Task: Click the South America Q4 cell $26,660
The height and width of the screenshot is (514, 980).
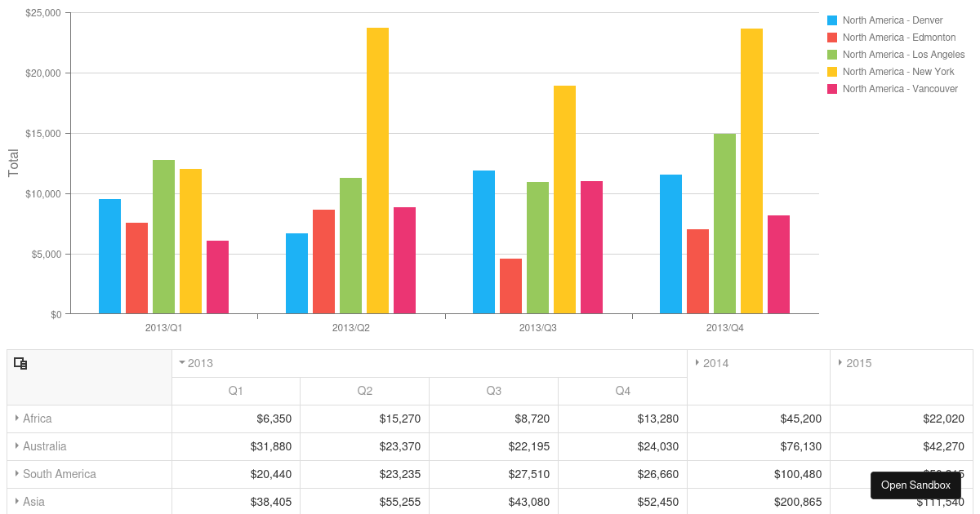Action: tap(623, 474)
